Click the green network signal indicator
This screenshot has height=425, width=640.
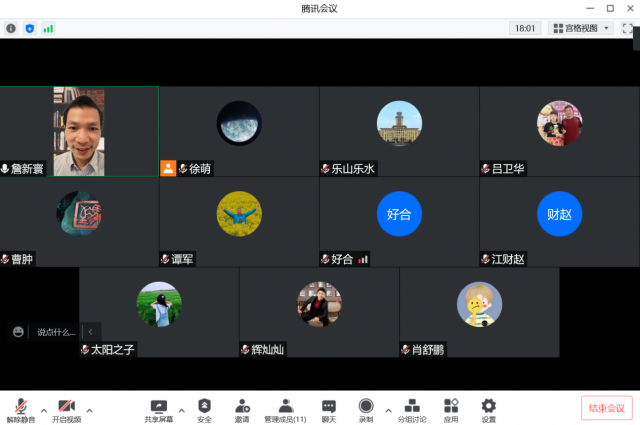(x=48, y=29)
